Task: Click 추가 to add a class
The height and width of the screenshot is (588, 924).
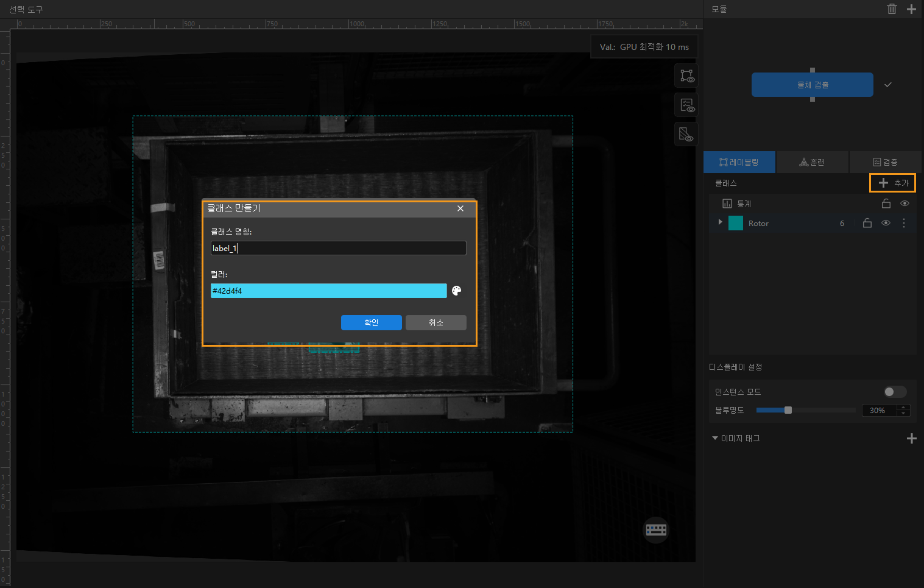Action: [893, 183]
